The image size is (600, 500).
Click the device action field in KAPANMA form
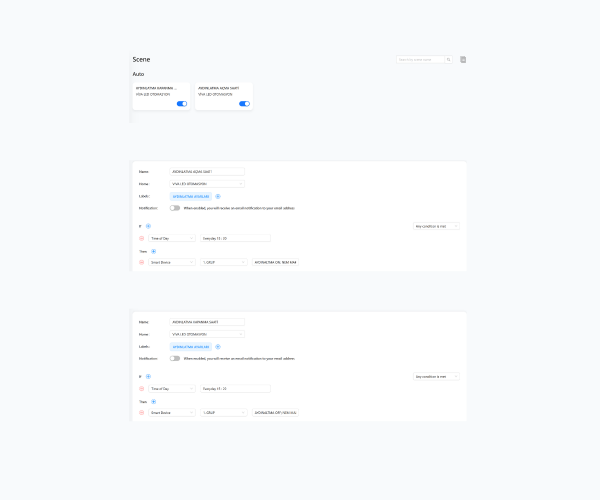[276, 413]
